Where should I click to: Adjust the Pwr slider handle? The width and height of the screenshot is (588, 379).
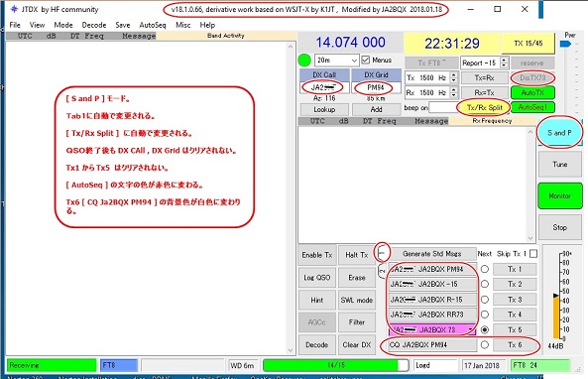[x=565, y=45]
